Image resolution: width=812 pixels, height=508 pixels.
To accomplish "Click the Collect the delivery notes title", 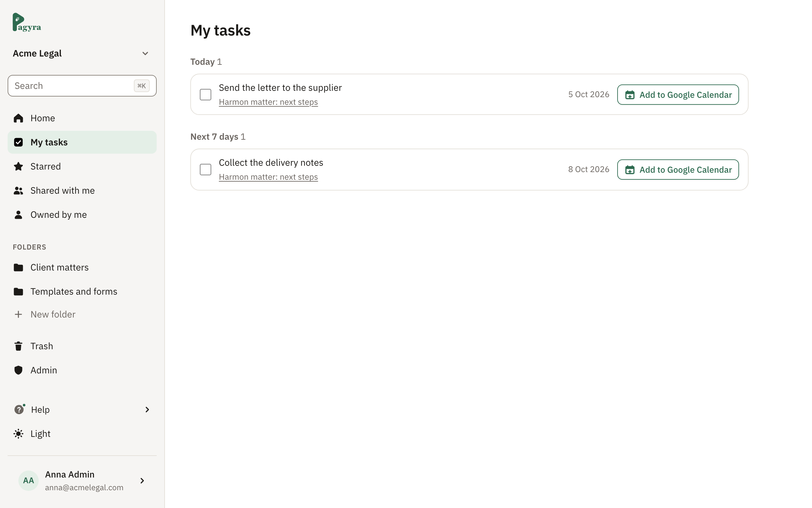I will (x=271, y=163).
